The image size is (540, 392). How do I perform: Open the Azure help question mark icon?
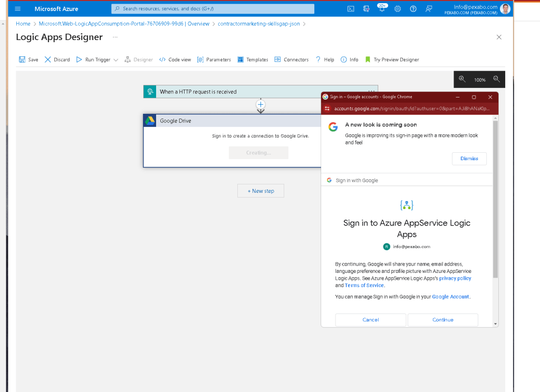pyautogui.click(x=413, y=9)
